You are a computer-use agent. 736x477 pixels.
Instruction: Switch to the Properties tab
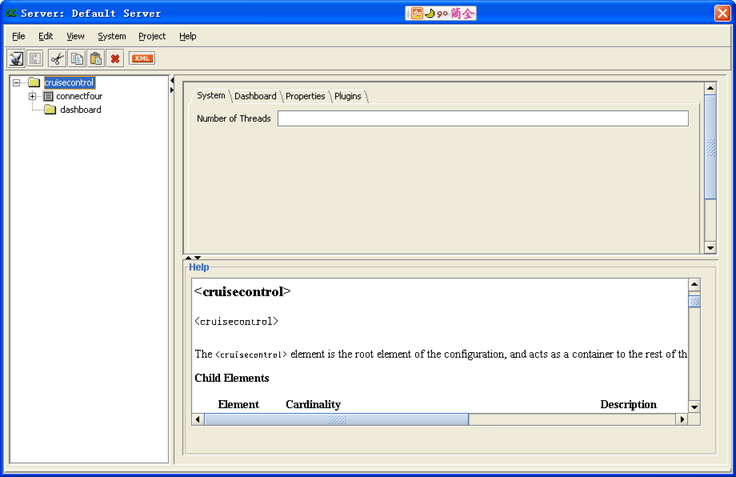point(305,96)
